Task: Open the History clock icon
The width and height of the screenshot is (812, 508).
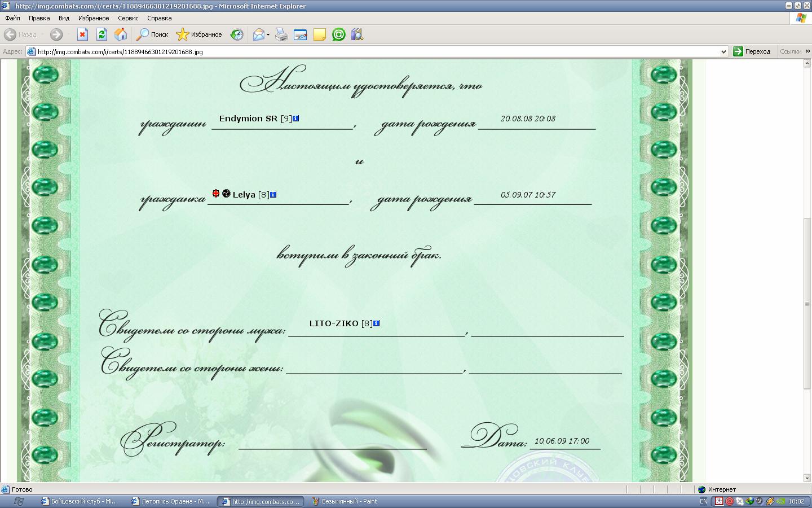Action: tap(237, 34)
